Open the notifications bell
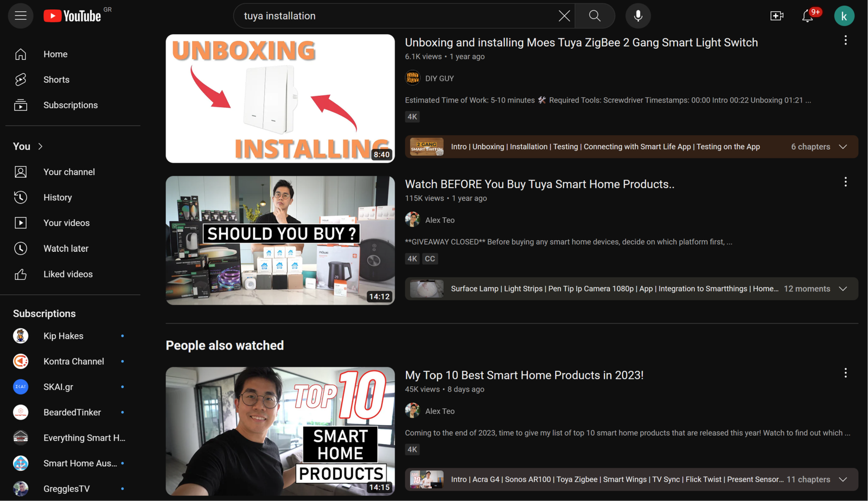This screenshot has width=868, height=501. tap(807, 16)
